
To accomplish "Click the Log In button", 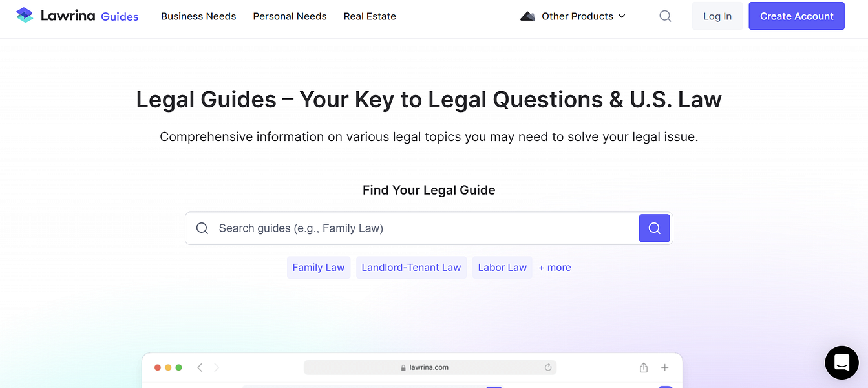I will (717, 16).
